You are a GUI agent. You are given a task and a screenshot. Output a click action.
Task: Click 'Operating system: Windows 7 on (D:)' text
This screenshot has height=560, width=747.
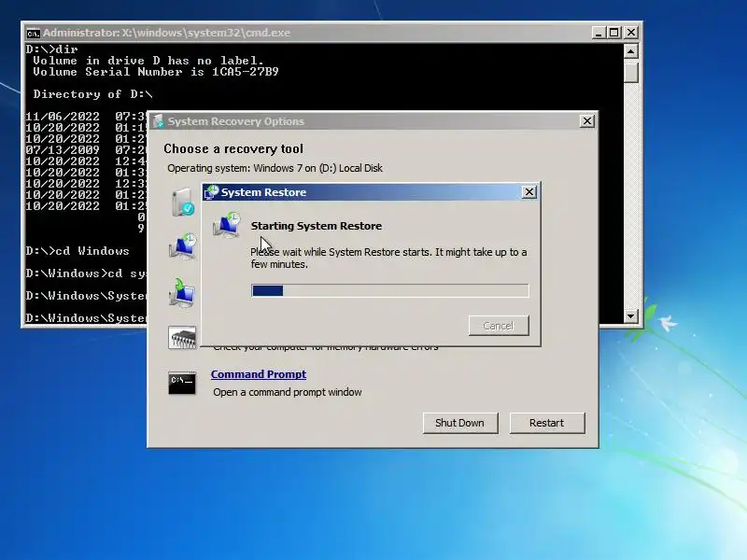(275, 168)
